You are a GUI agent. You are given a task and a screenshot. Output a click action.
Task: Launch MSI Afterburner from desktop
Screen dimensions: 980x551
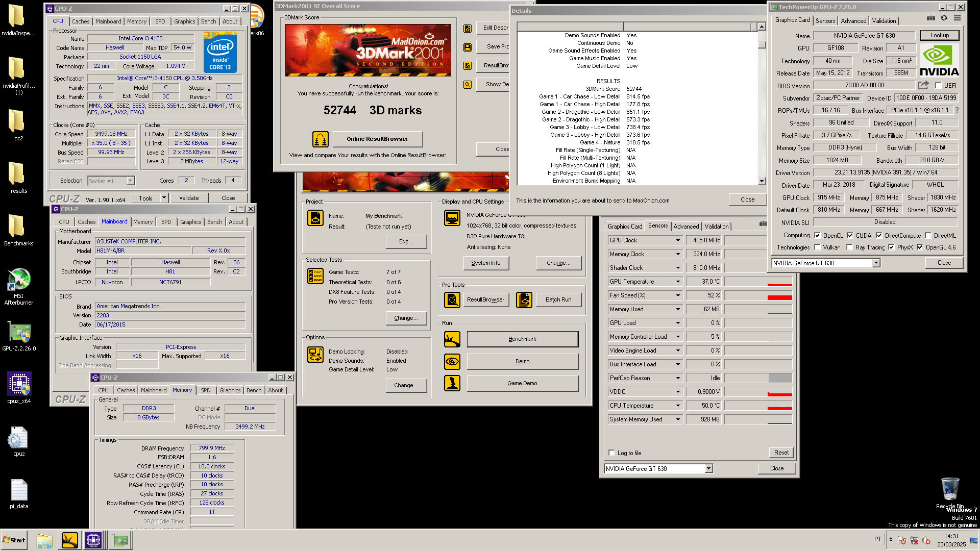18,287
